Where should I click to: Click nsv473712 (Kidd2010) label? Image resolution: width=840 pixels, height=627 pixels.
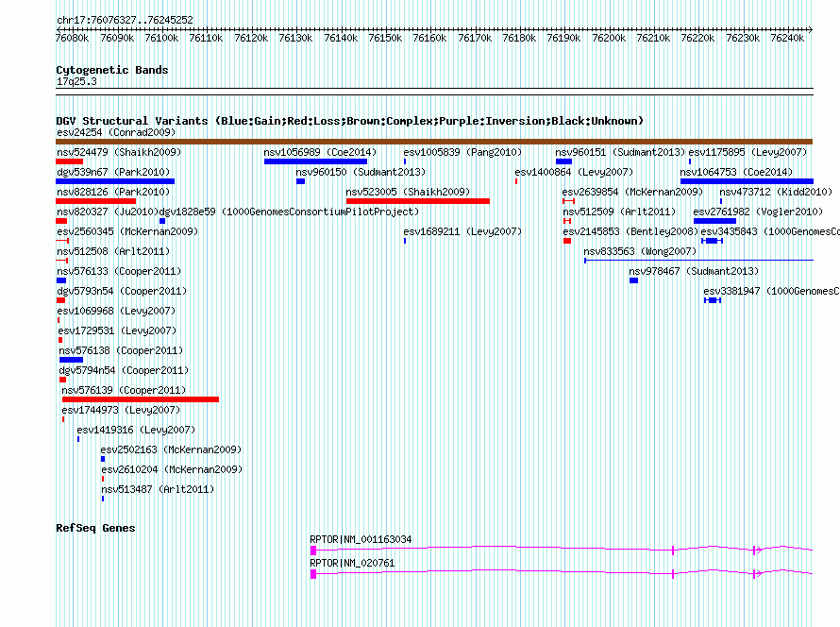pos(776,192)
